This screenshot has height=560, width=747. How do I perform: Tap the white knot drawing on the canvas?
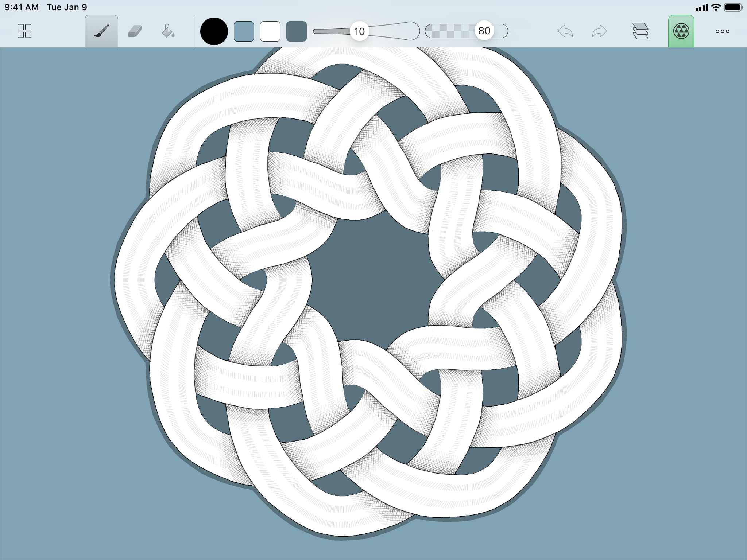[x=368, y=292]
